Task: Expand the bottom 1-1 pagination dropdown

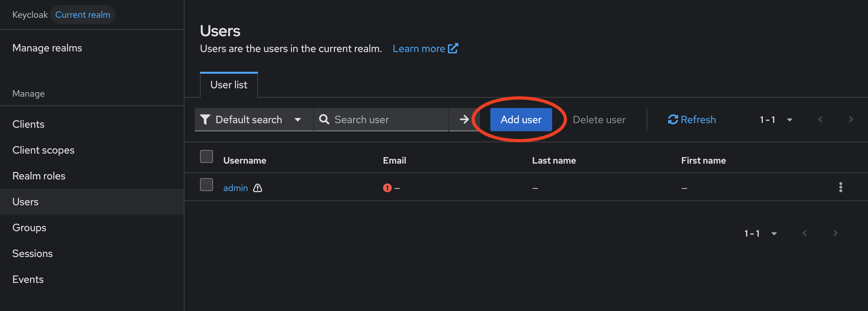Action: (x=760, y=233)
